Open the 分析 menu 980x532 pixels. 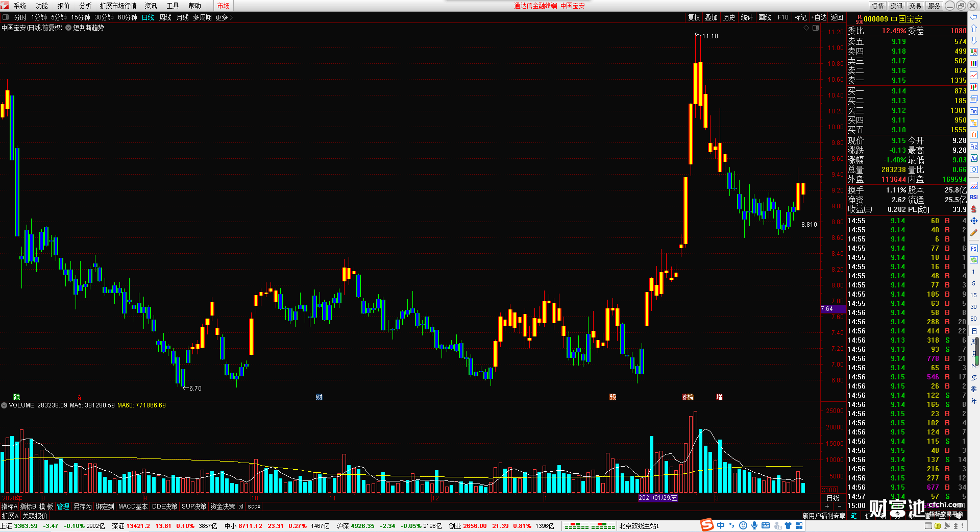pyautogui.click(x=86, y=6)
